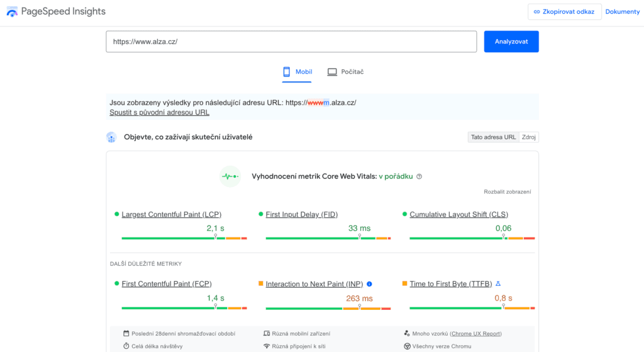The height and width of the screenshot is (352, 644).
Task: Click the green v pořádku status text
Action: point(396,176)
